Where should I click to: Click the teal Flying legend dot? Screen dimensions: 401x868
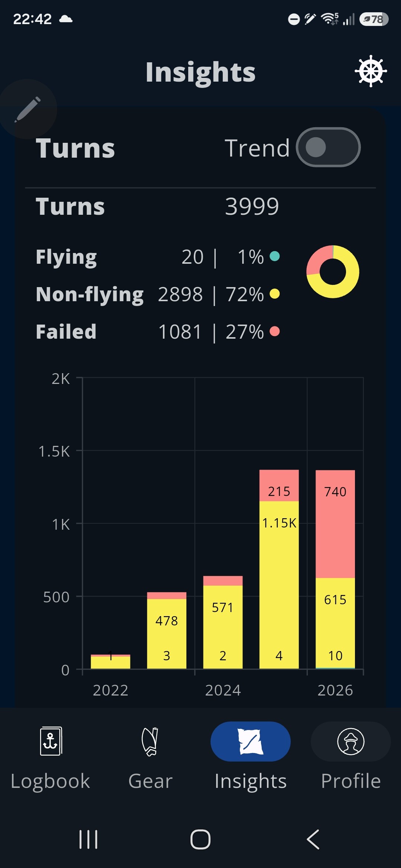tap(275, 256)
